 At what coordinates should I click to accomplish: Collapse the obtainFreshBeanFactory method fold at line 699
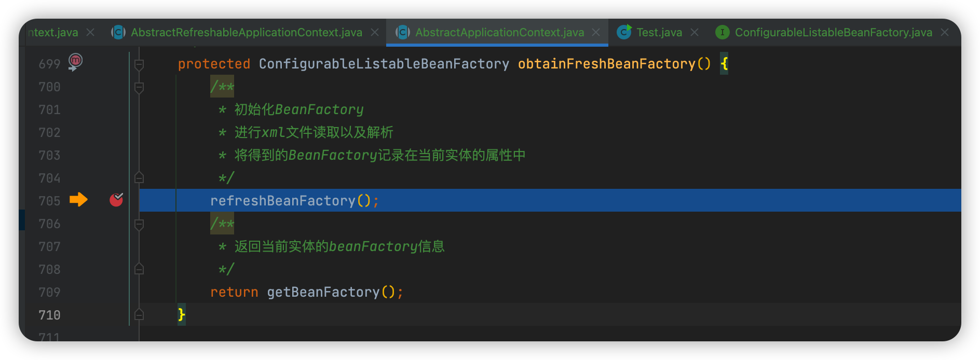tap(139, 64)
